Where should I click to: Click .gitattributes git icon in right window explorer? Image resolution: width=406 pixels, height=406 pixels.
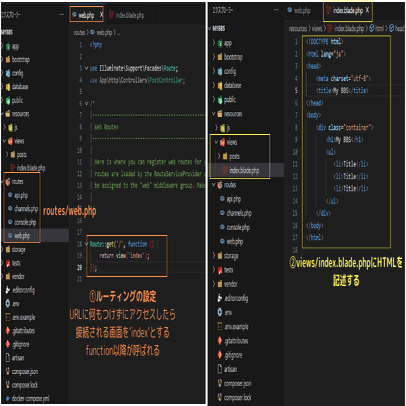pyautogui.click(x=220, y=341)
